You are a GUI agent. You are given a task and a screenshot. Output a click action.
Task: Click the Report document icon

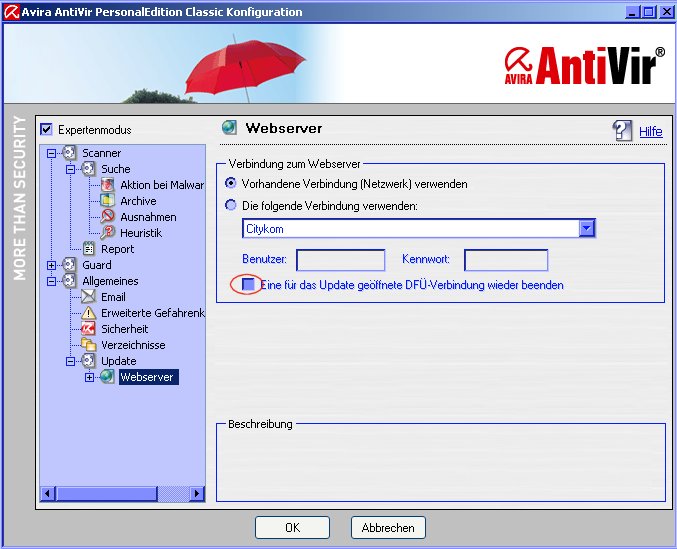point(89,249)
